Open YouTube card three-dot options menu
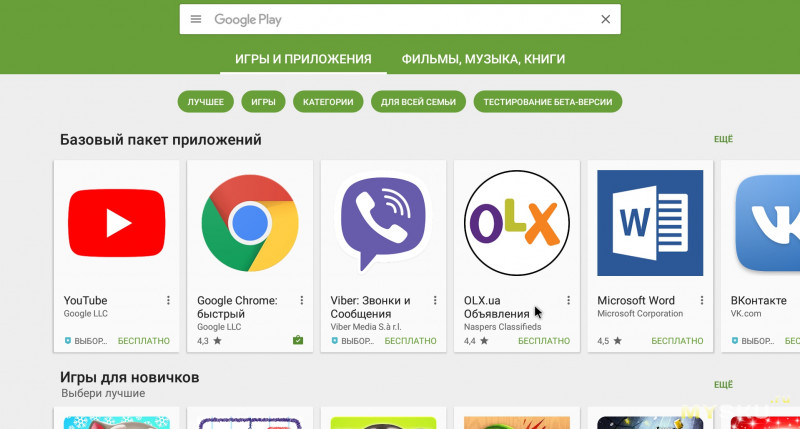 (x=168, y=300)
